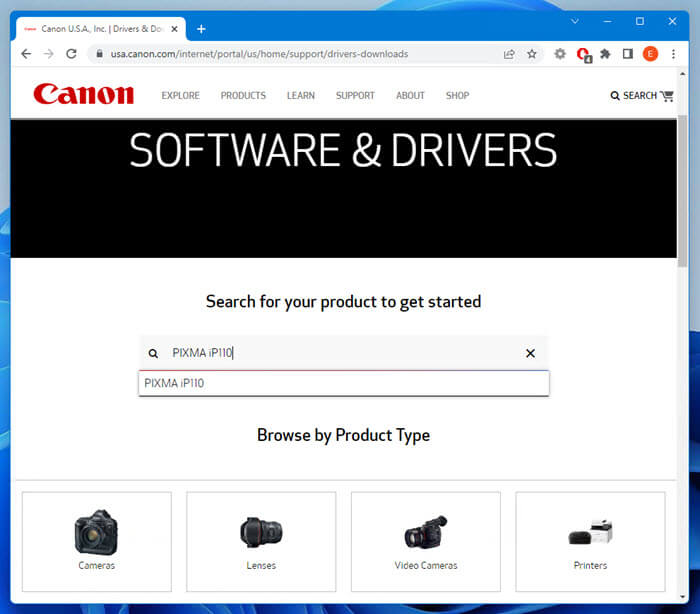Click the scrollbar down arrow
The height and width of the screenshot is (614, 700).
682,596
